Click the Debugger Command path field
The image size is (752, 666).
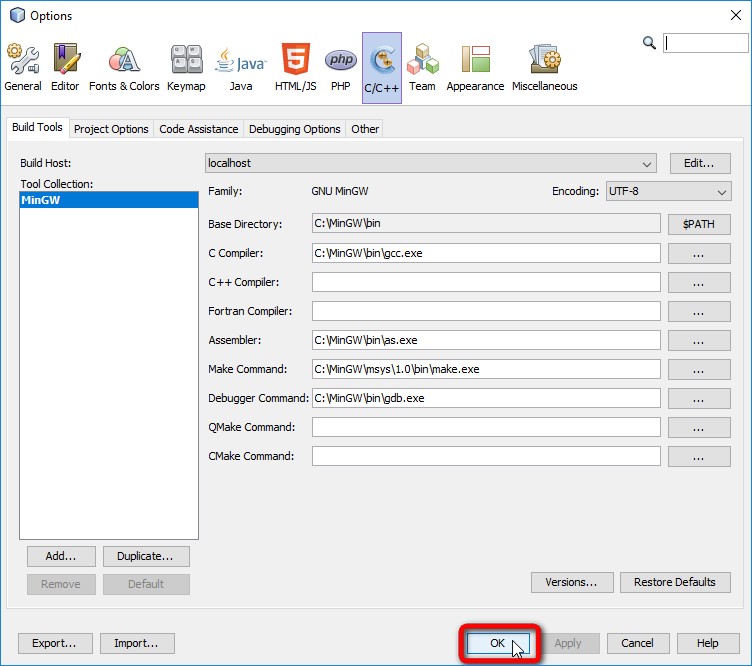(x=486, y=398)
